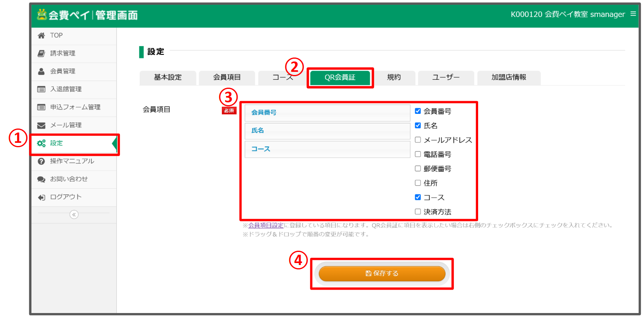Click the 請求管理 billing icon
This screenshot has width=644, height=317.
(x=41, y=54)
